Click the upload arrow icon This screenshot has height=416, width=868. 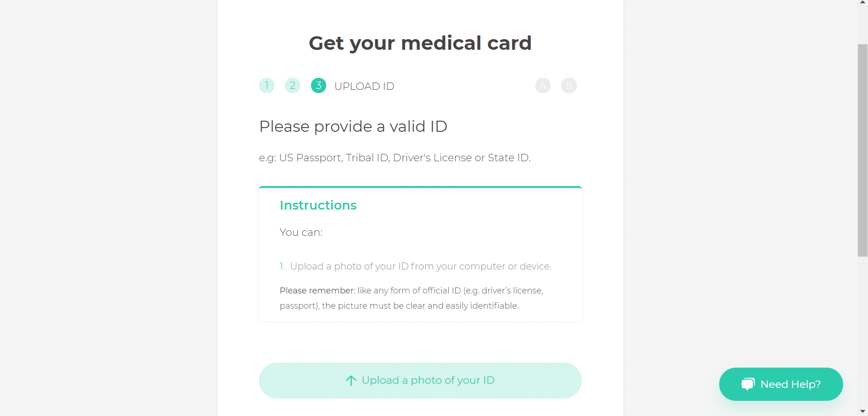(x=351, y=381)
